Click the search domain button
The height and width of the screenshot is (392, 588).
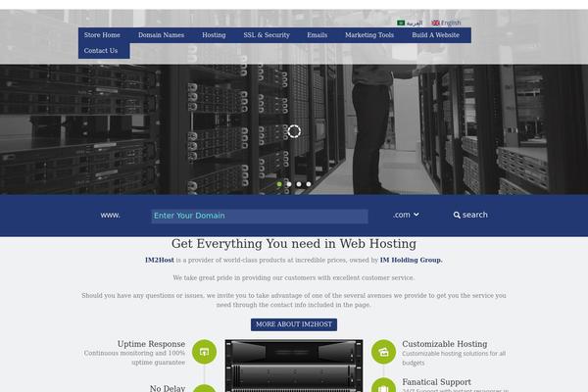coord(470,215)
